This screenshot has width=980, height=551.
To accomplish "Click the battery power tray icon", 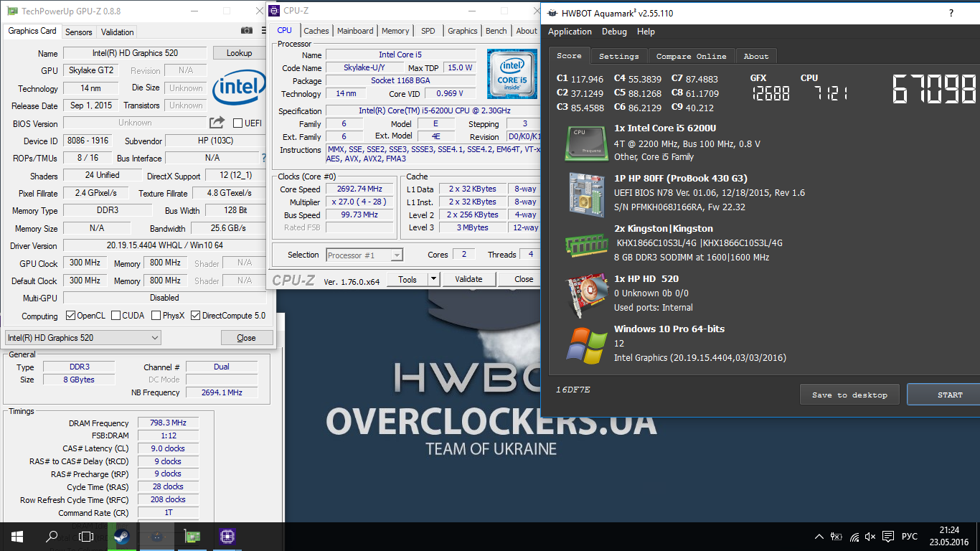I will (837, 537).
